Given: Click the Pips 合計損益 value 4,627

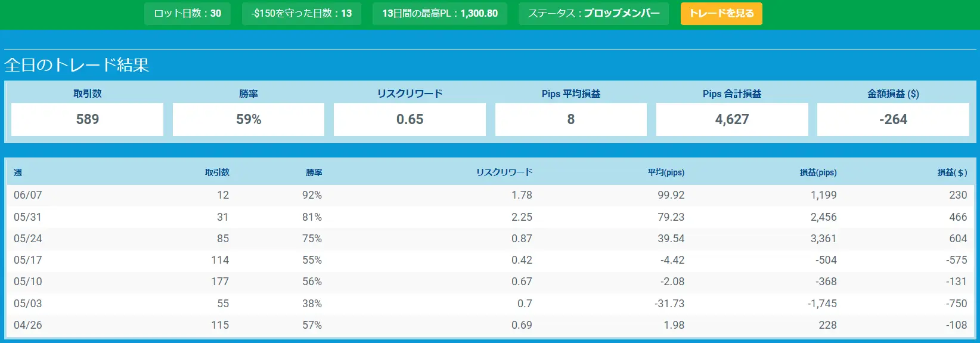Looking at the screenshot, I should pyautogui.click(x=732, y=119).
